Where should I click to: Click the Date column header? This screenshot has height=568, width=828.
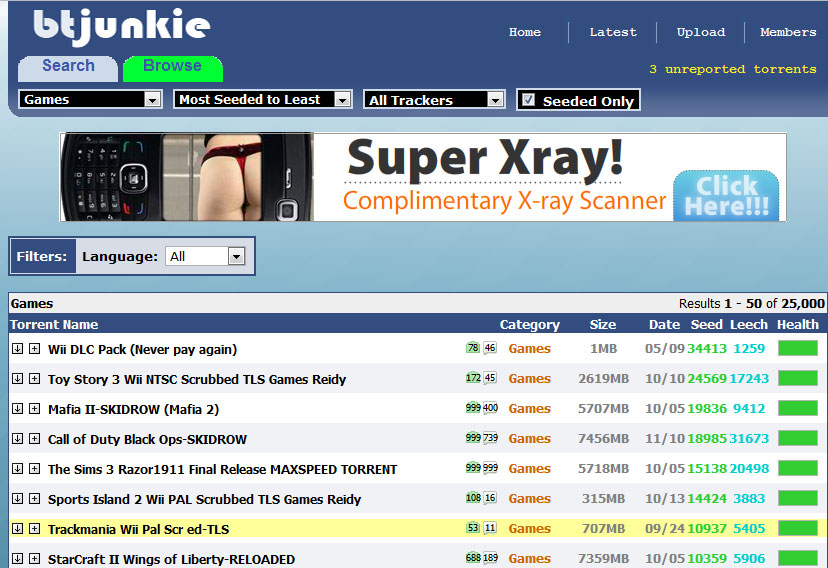pos(664,324)
